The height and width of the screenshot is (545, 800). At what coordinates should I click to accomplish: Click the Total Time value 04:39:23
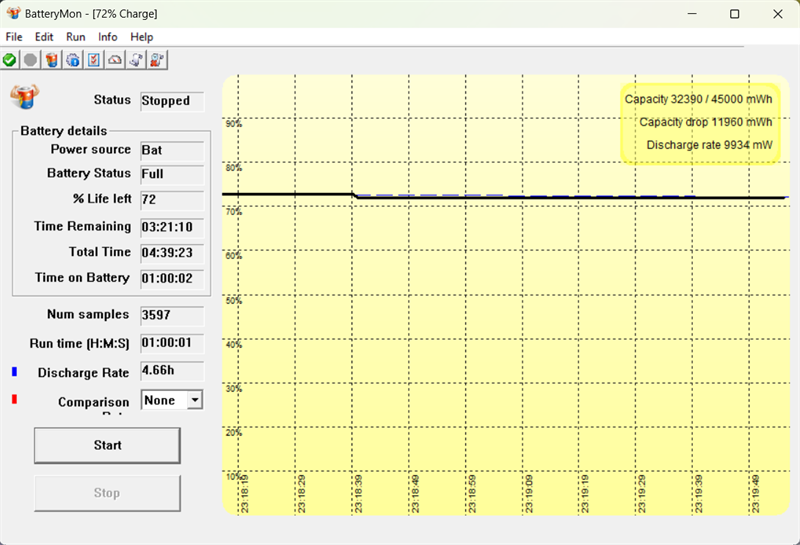172,253
